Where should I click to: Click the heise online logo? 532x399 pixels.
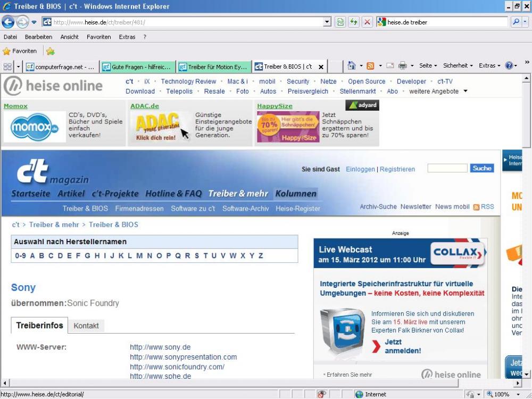[x=53, y=86]
